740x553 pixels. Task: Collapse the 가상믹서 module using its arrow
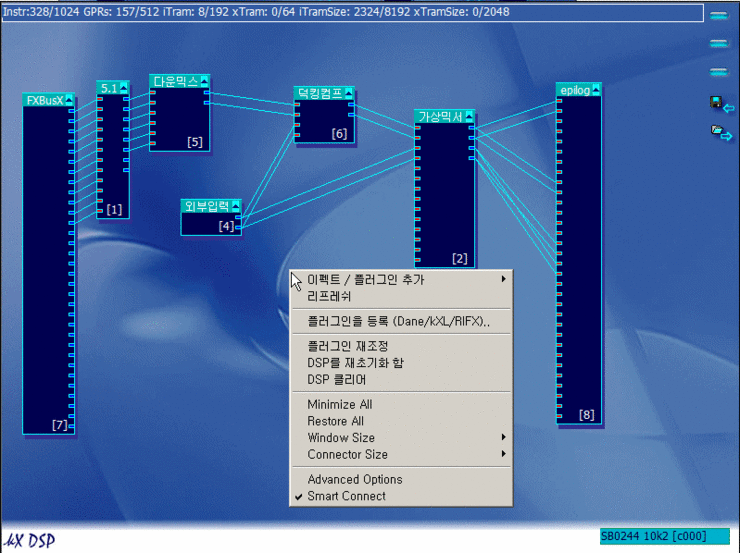pyautogui.click(x=469, y=117)
